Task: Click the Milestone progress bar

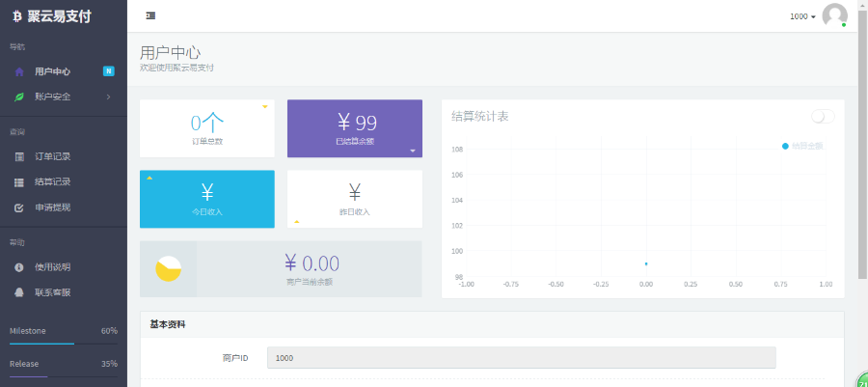Action: pyautogui.click(x=63, y=344)
